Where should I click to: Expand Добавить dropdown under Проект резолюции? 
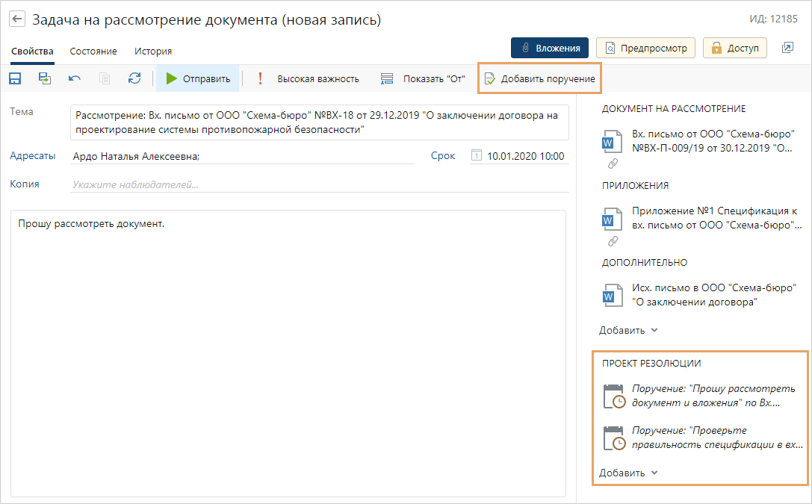click(x=628, y=473)
